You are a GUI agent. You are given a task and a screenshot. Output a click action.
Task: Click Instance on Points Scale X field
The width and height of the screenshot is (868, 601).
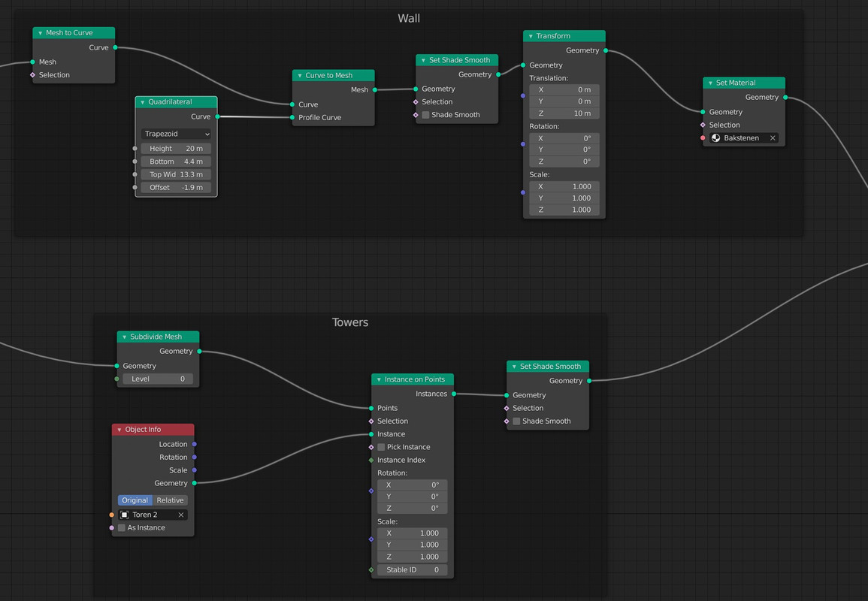(x=413, y=533)
